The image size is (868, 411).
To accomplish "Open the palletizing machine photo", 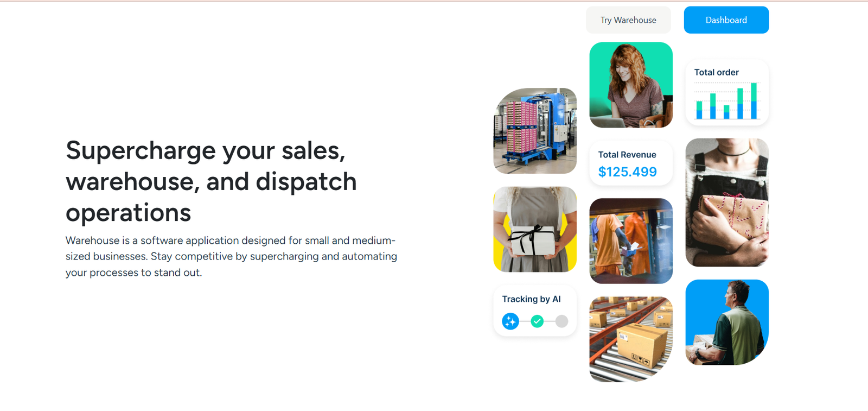I will click(x=535, y=131).
